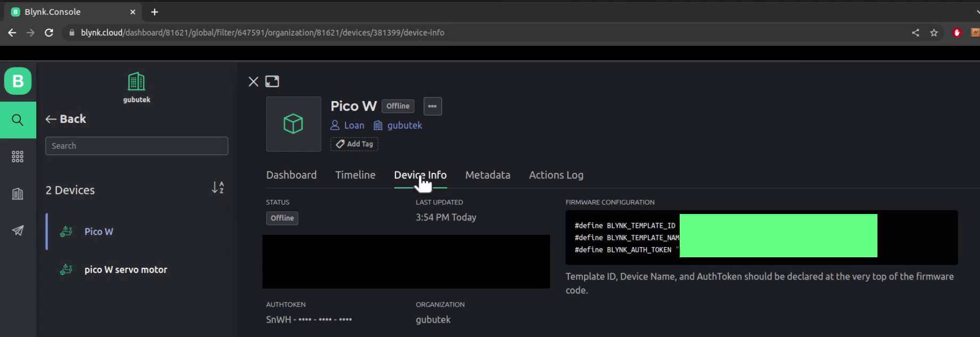The width and height of the screenshot is (980, 337).
Task: Click the device cube thumbnail
Action: [293, 124]
